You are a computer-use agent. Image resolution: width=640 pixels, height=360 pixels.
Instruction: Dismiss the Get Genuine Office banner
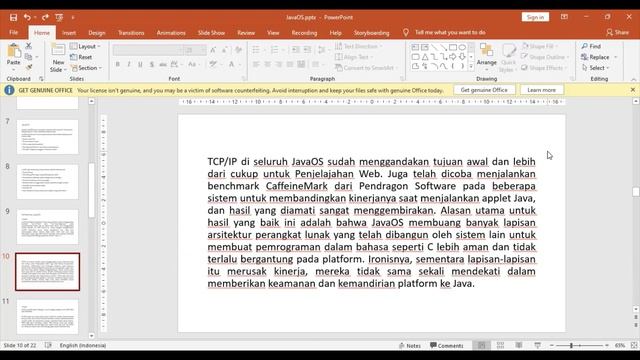tap(633, 90)
